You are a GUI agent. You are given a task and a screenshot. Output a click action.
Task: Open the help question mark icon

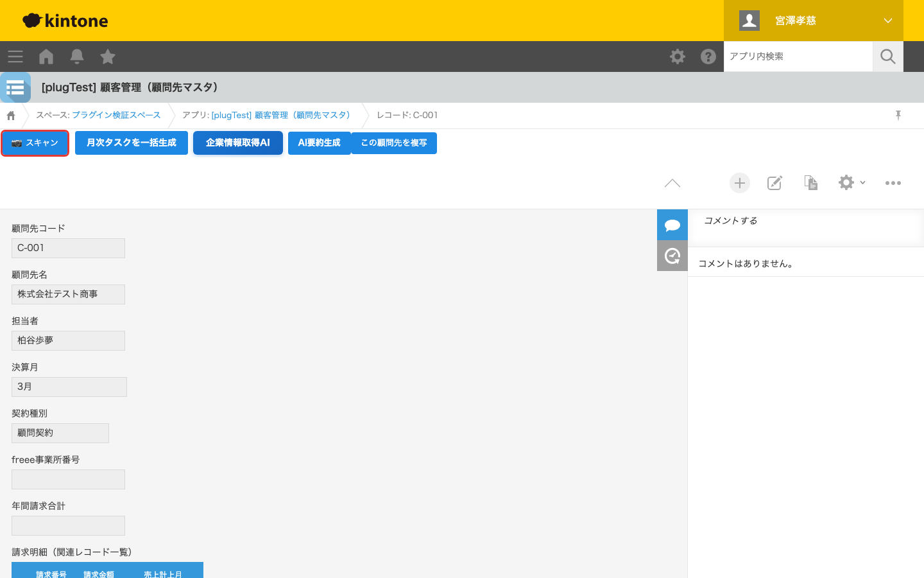pos(708,57)
